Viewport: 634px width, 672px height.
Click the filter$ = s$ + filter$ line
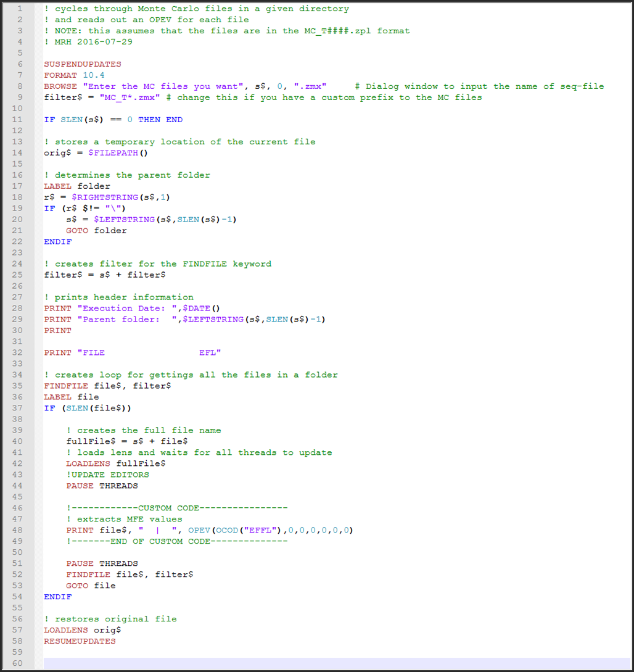tap(104, 275)
